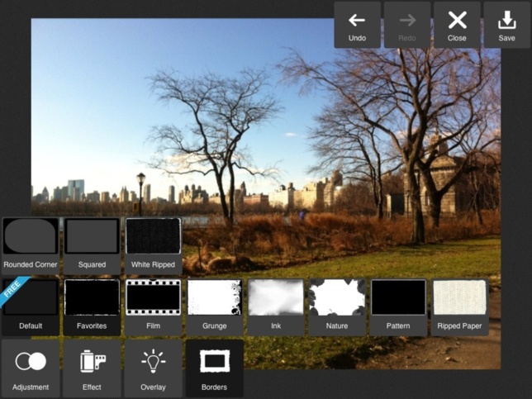Close the editor with the X button
532x399 pixels.
click(x=457, y=25)
